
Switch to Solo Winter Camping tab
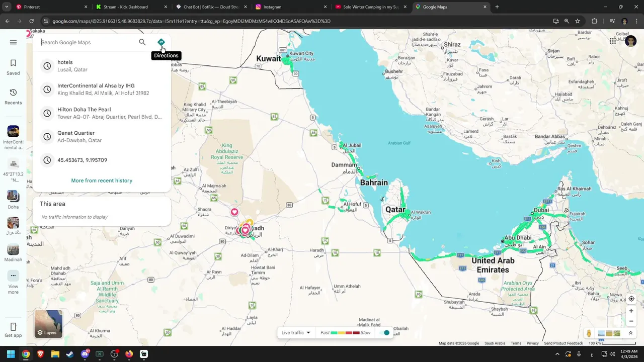[x=371, y=7]
